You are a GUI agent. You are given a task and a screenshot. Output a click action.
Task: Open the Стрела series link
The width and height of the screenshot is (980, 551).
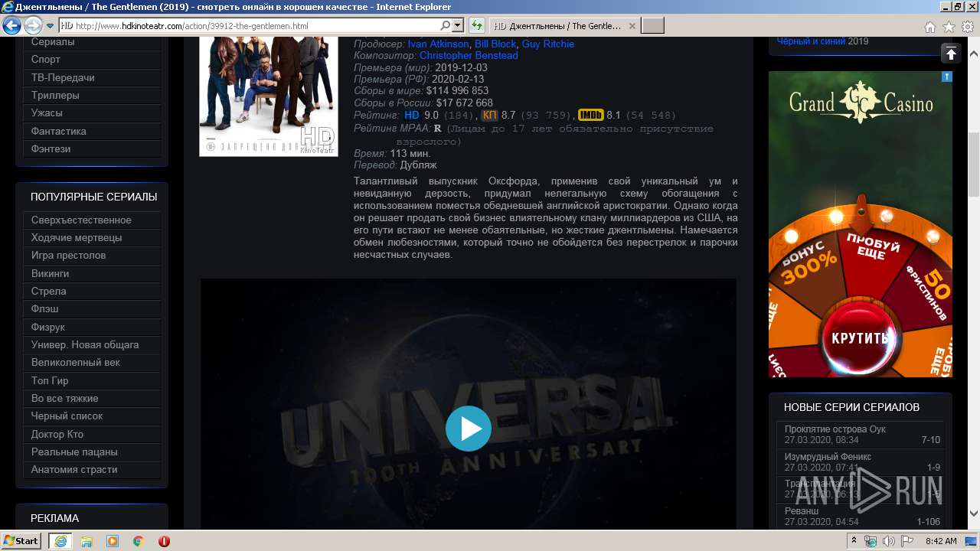[x=92, y=291]
